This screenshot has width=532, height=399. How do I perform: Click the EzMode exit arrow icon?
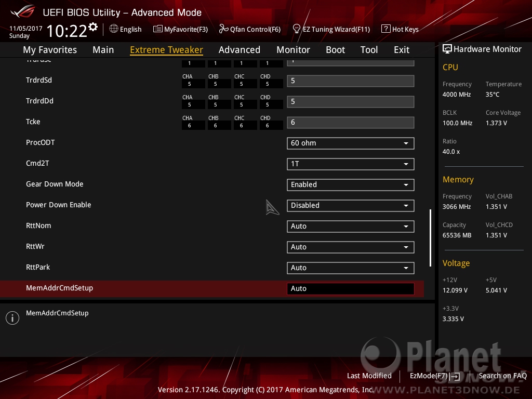[456, 376]
